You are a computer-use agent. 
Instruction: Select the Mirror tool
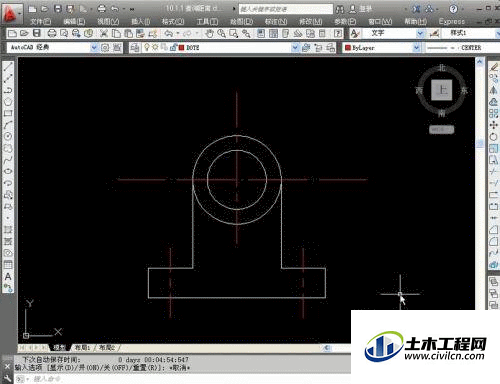[494, 90]
